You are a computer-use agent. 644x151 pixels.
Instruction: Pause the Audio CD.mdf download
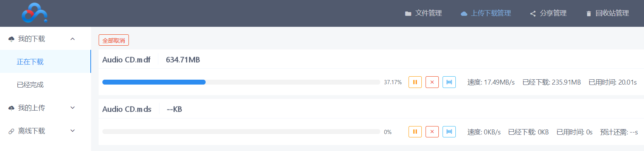click(x=415, y=82)
